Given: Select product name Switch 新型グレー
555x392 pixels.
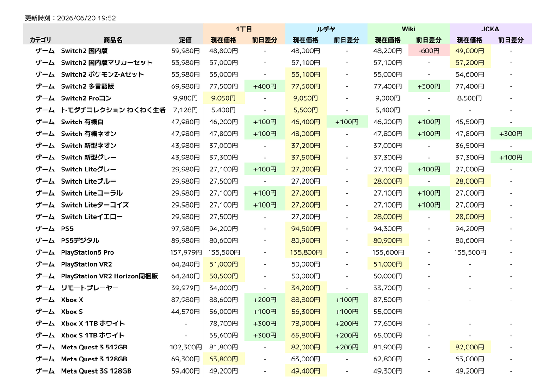Looking at the screenshot, I should pyautogui.click(x=88, y=158).
